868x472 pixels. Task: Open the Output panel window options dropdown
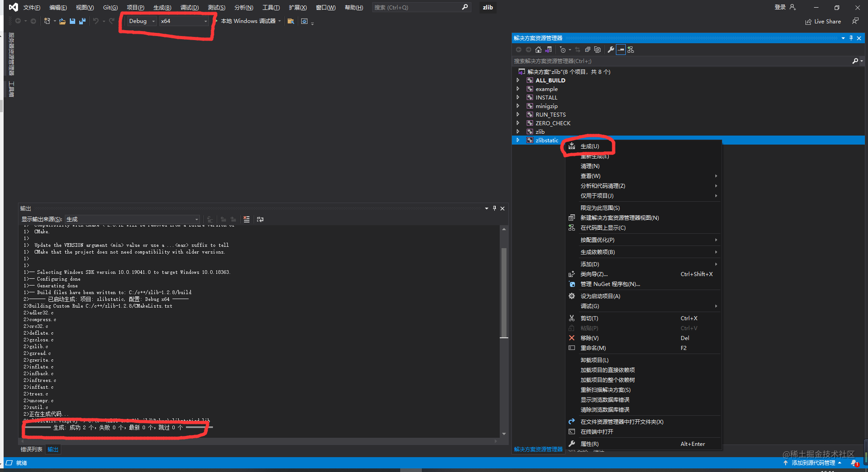coord(486,208)
